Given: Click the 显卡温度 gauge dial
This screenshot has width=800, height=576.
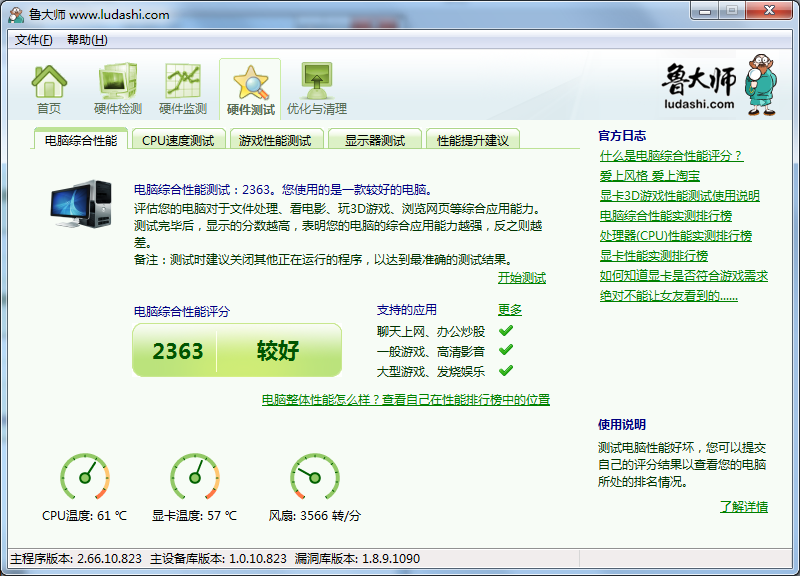Looking at the screenshot, I should [195, 478].
